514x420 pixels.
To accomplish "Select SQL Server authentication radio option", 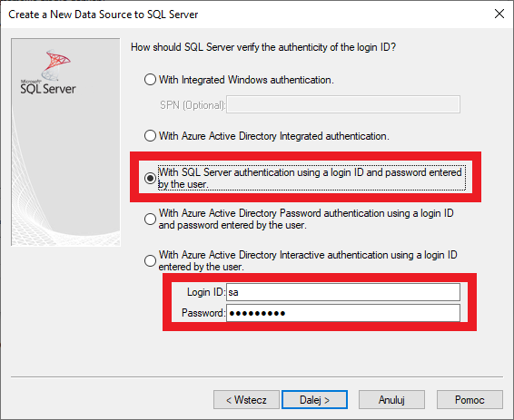I will [150, 178].
